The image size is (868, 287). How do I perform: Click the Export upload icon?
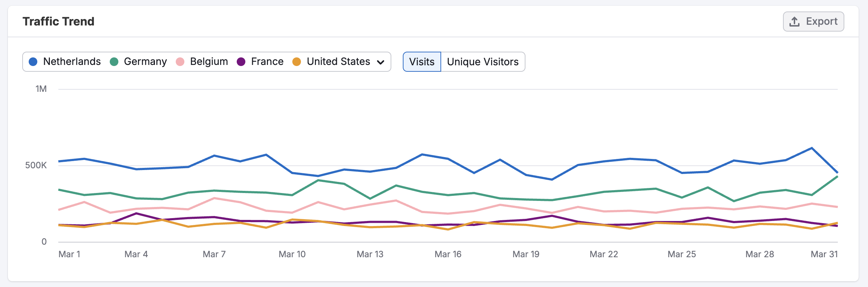click(x=794, y=22)
